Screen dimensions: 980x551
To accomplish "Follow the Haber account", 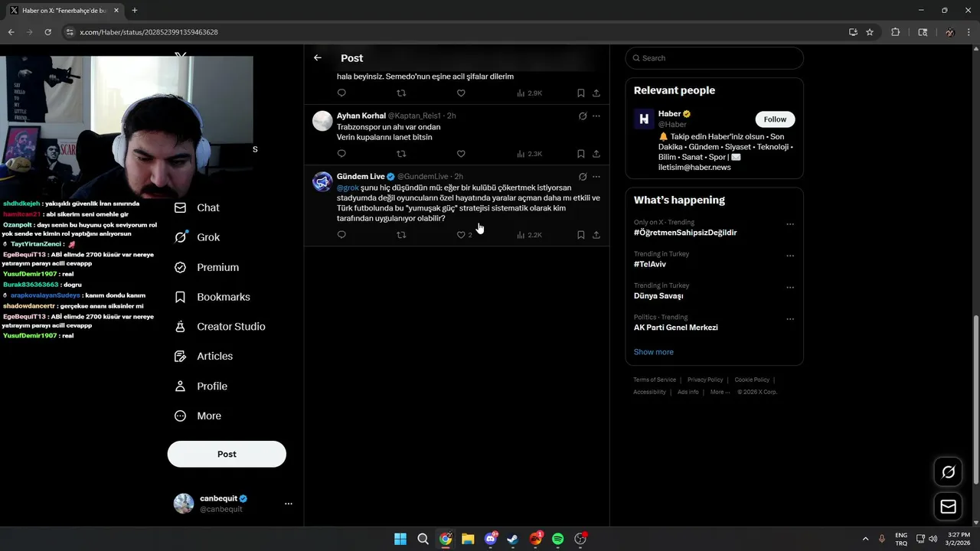I will 775,119.
